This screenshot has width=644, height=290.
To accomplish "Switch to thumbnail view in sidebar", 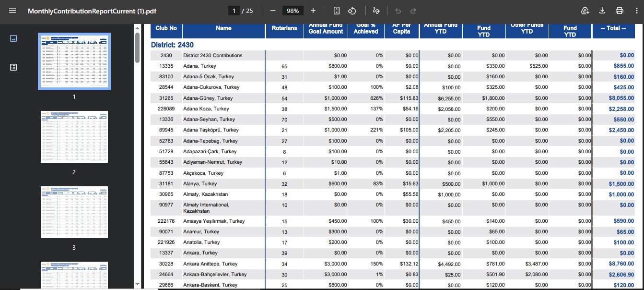I will point(13,38).
